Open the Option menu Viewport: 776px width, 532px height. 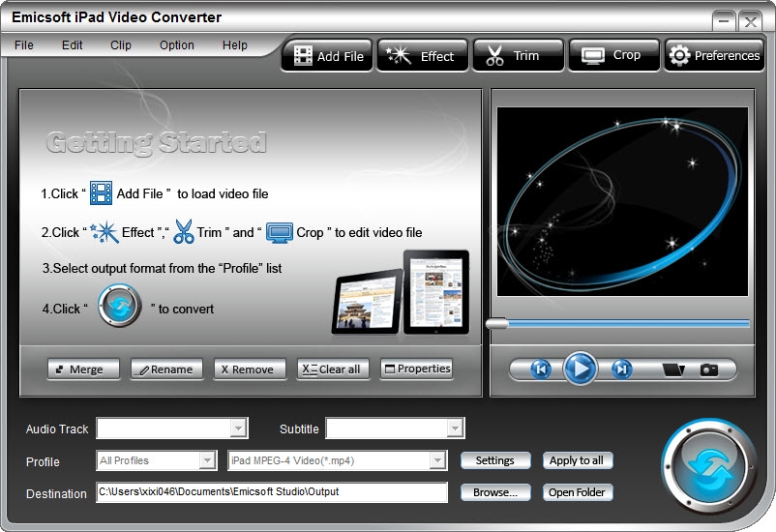point(177,45)
